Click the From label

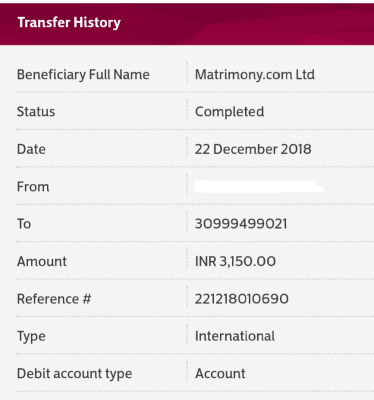pos(33,187)
